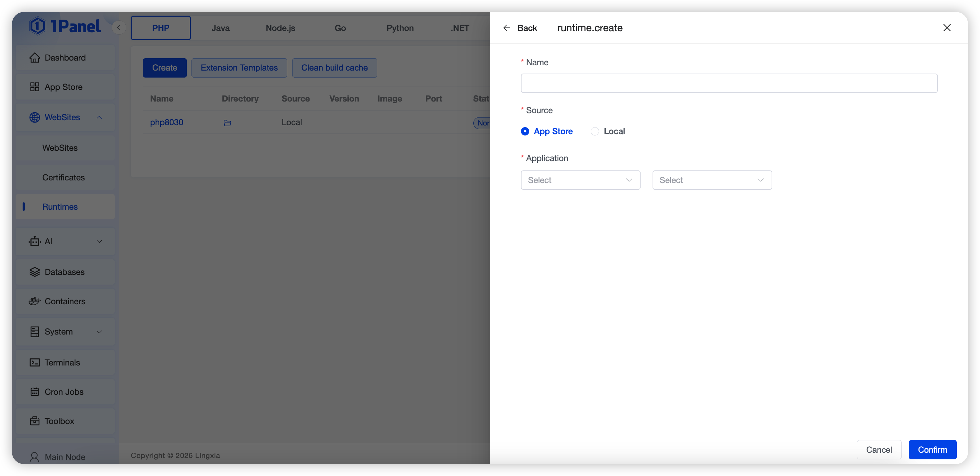The width and height of the screenshot is (980, 476).
Task: Click the Dashboard home icon
Action: tap(35, 58)
